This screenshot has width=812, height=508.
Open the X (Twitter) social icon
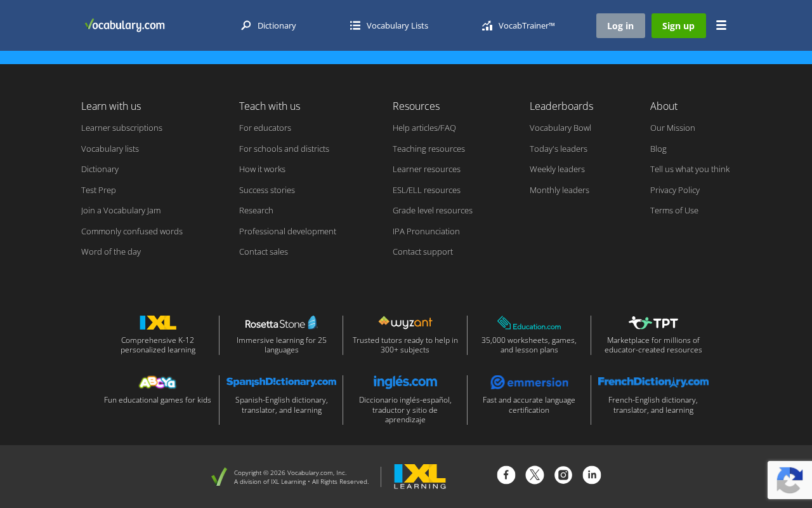tap(535, 475)
